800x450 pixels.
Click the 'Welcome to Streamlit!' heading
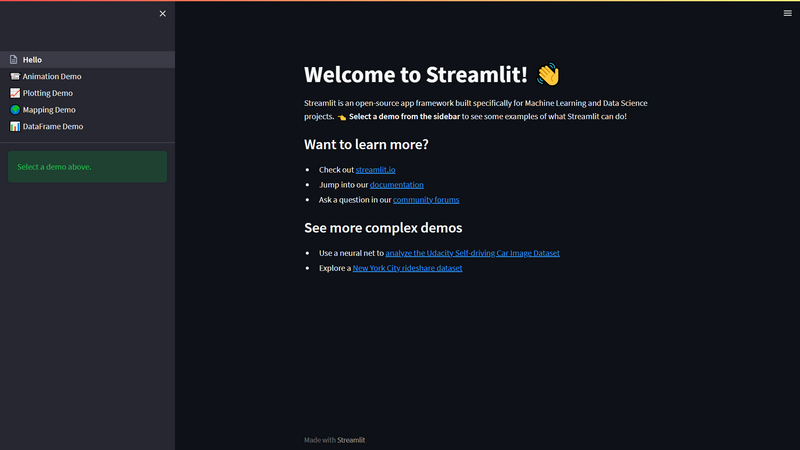[x=415, y=75]
